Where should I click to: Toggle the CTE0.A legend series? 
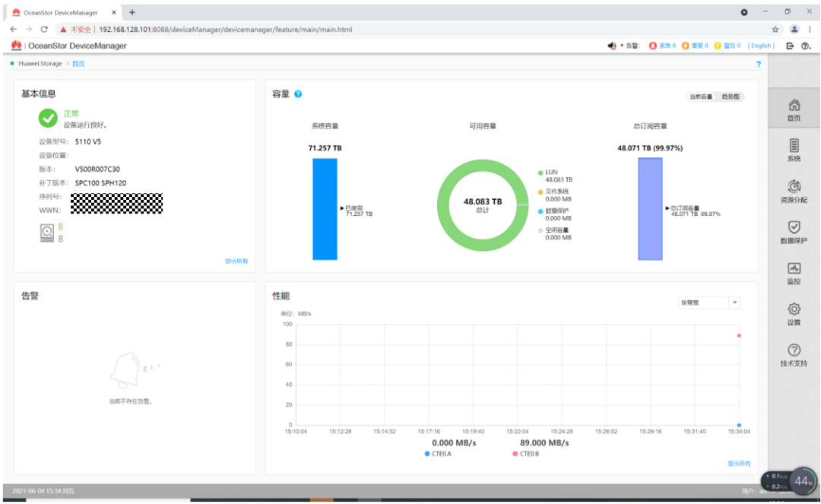(x=439, y=454)
